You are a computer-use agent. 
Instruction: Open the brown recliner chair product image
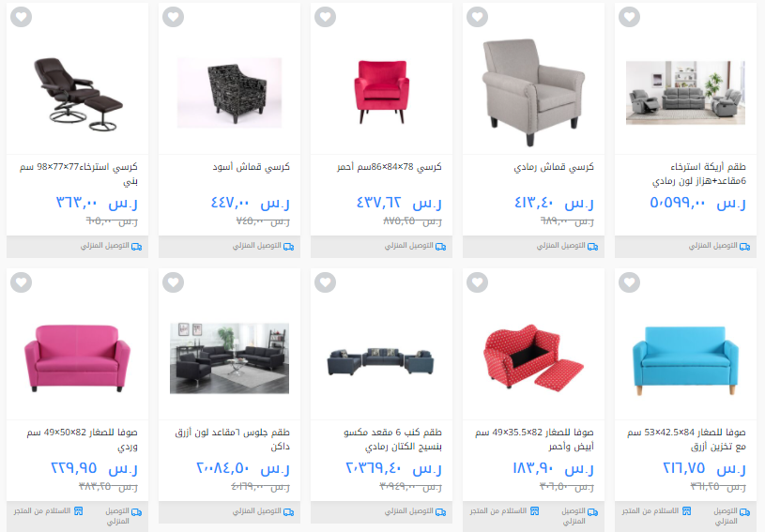(78, 94)
